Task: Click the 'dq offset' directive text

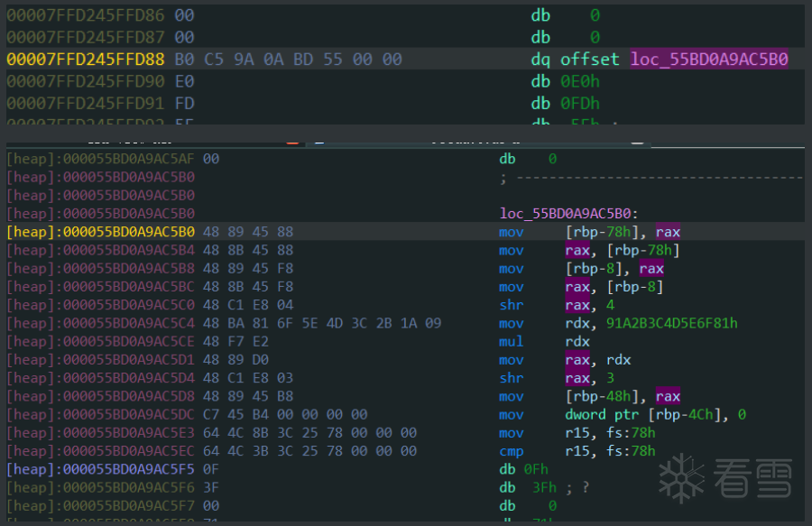Action: [575, 60]
